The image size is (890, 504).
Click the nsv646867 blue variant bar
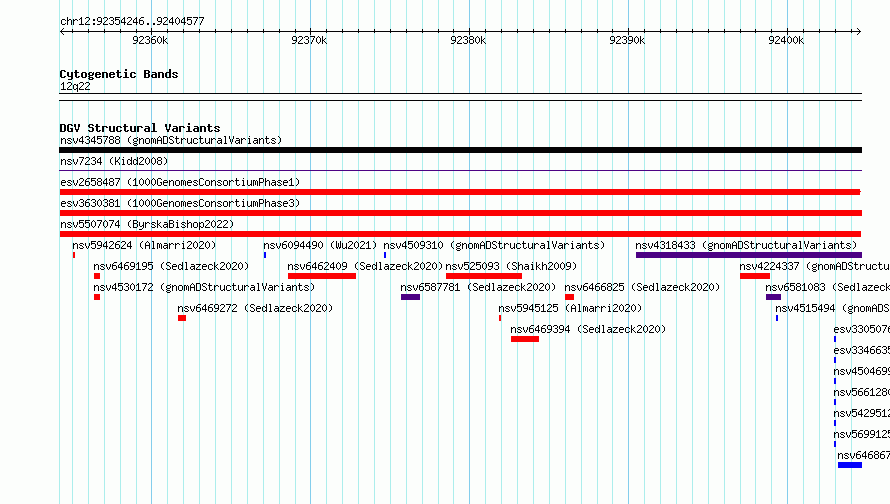[850, 465]
